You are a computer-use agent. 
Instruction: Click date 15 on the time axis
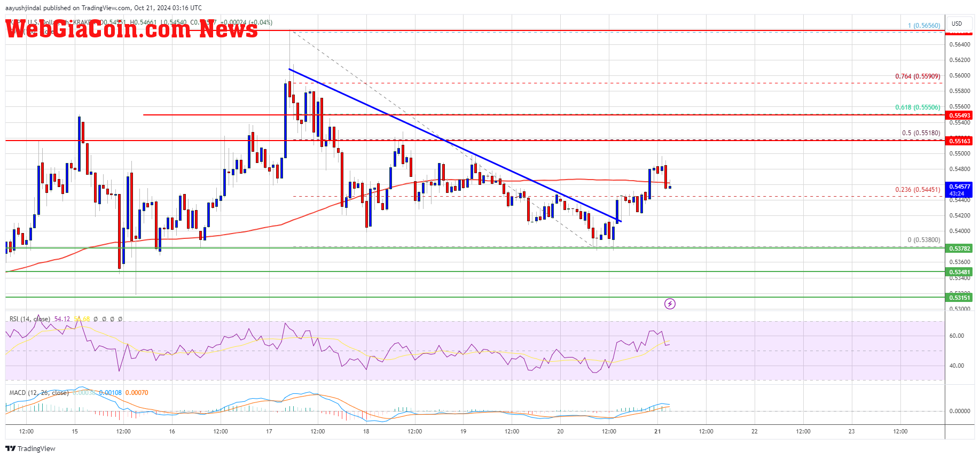75,431
